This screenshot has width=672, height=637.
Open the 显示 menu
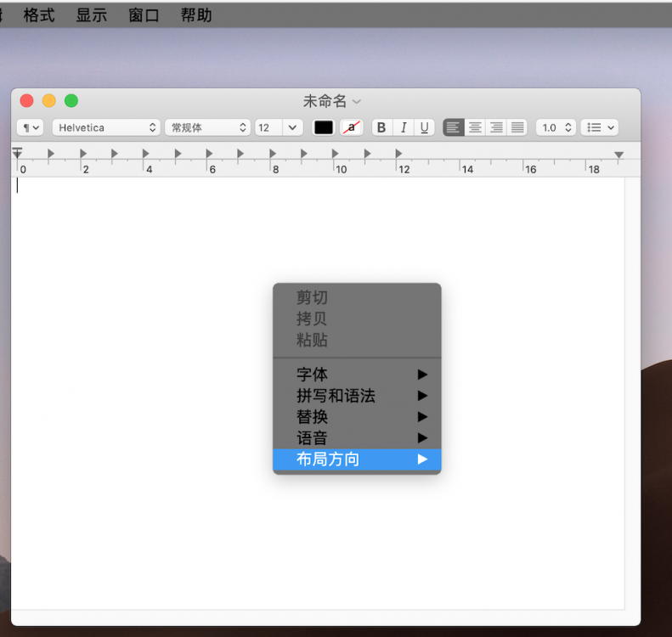coord(91,15)
